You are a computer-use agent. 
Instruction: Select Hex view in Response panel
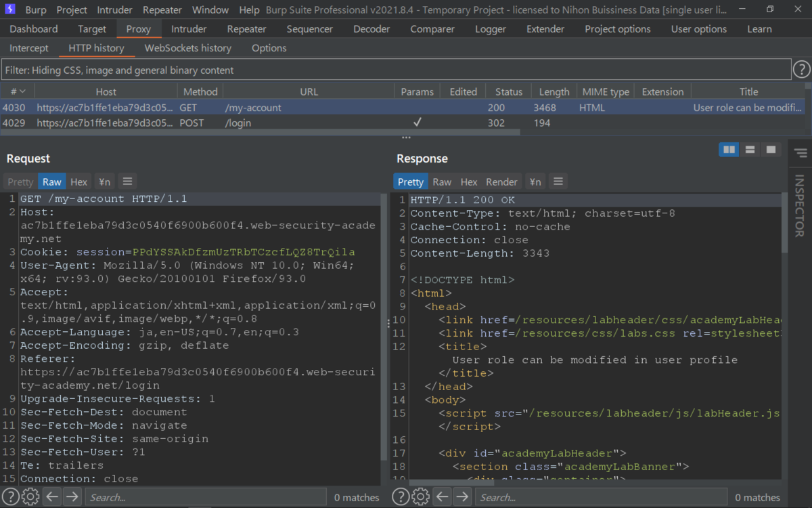469,182
